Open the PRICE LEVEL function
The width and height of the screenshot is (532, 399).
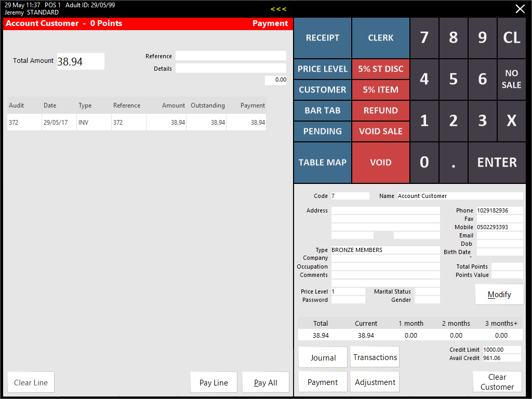[322, 69]
